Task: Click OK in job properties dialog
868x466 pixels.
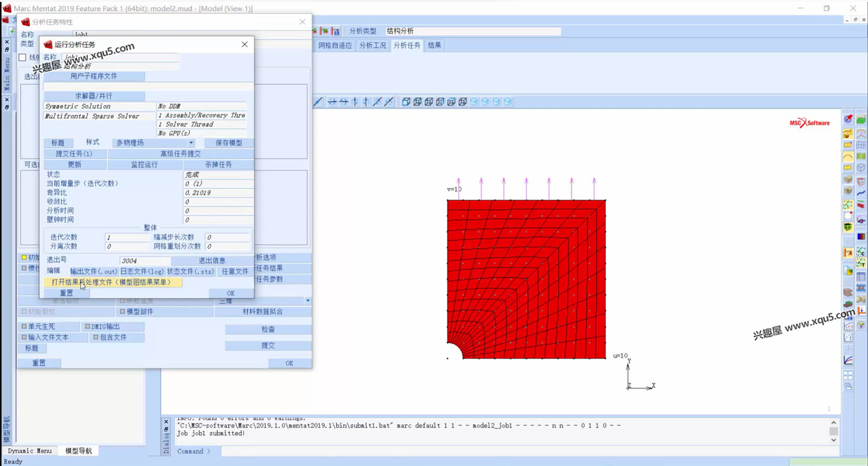Action: click(x=290, y=363)
